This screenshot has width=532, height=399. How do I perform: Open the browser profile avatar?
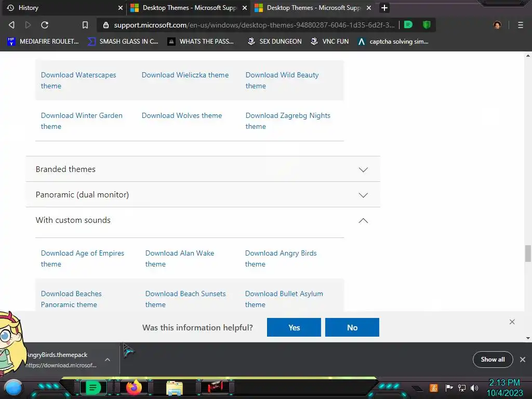[497, 25]
